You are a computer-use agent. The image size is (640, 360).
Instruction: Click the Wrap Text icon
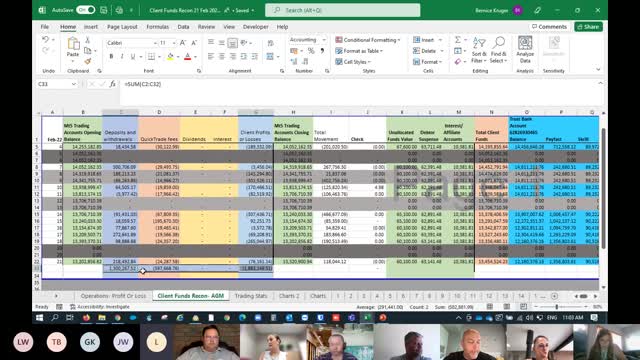coord(270,43)
